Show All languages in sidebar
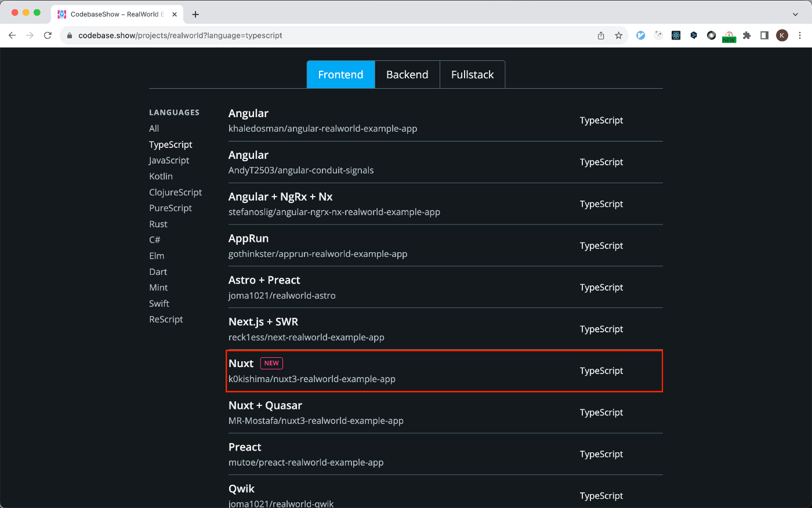The height and width of the screenshot is (508, 812). click(x=154, y=129)
